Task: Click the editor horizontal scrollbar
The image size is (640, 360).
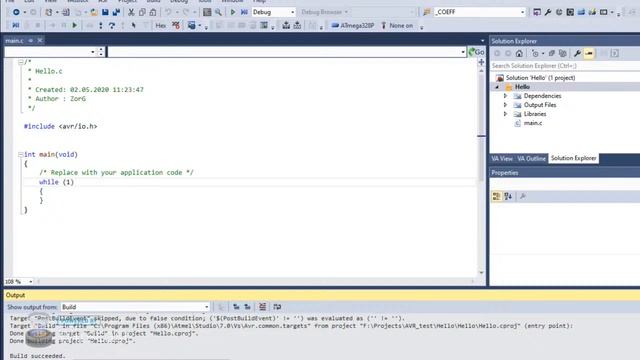Action: [x=255, y=282]
